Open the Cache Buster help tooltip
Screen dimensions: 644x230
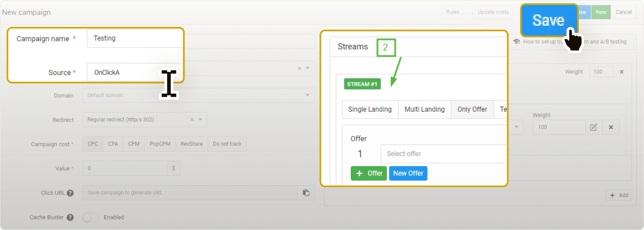pos(70,217)
